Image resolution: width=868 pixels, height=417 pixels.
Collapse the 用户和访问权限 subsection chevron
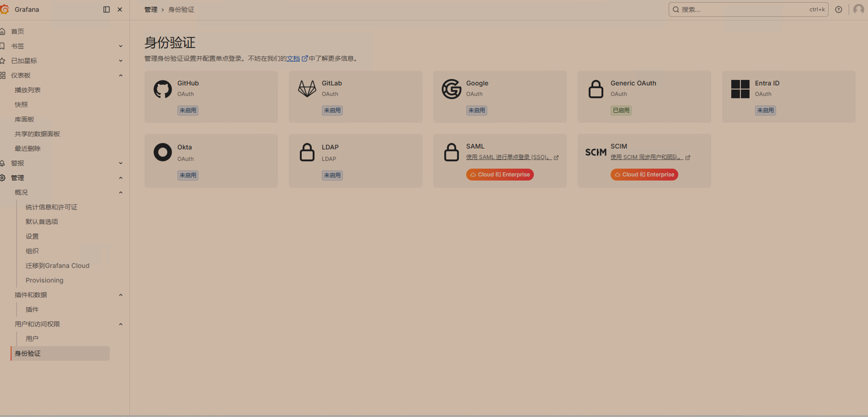[x=121, y=324]
